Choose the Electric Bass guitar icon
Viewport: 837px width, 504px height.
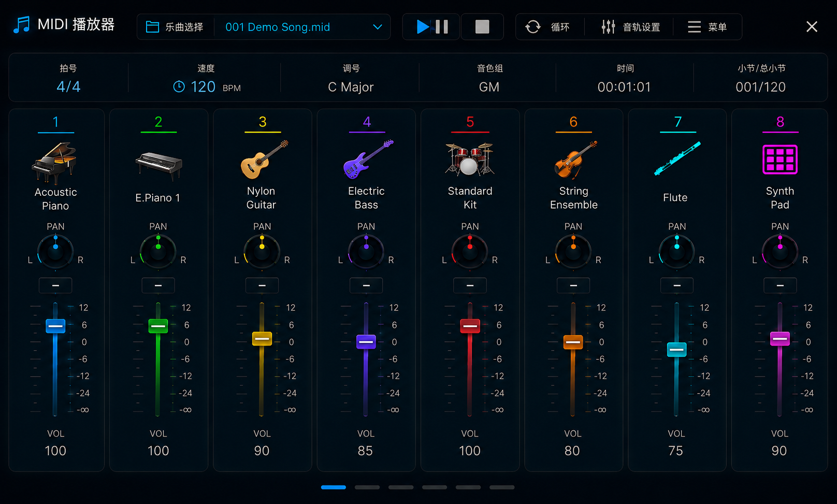[x=368, y=159]
